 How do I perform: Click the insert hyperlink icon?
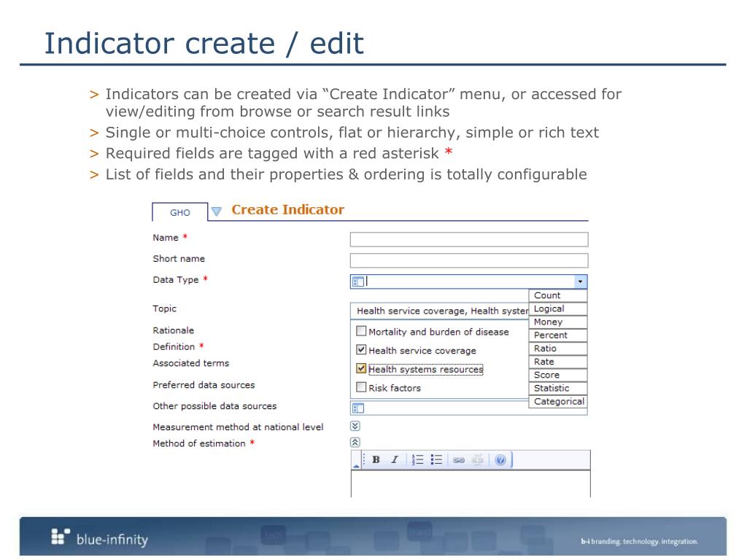pyautogui.click(x=459, y=460)
